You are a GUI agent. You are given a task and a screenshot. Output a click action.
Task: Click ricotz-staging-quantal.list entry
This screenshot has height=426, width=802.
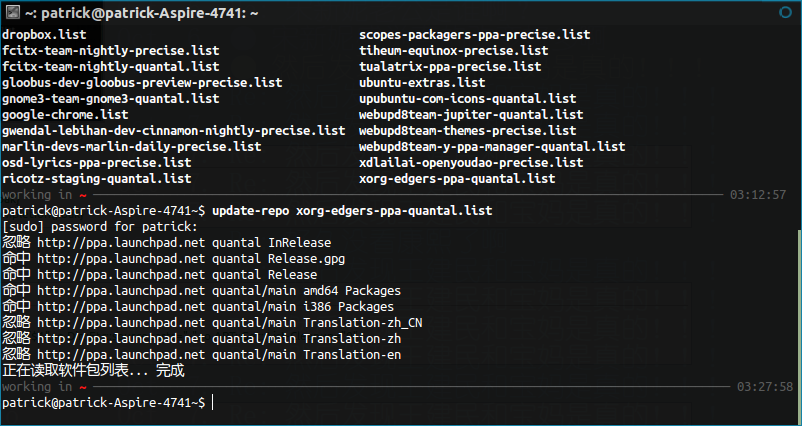pos(97,178)
